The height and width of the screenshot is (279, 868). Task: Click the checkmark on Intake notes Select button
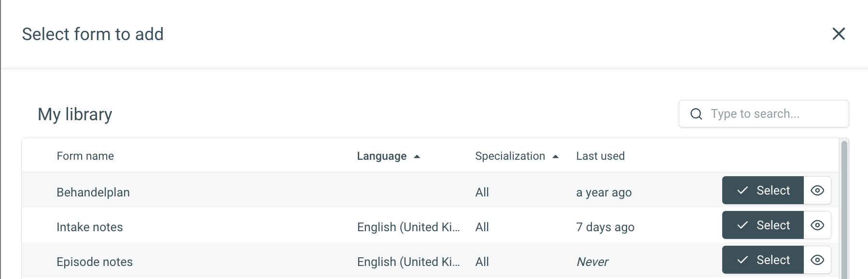click(742, 225)
